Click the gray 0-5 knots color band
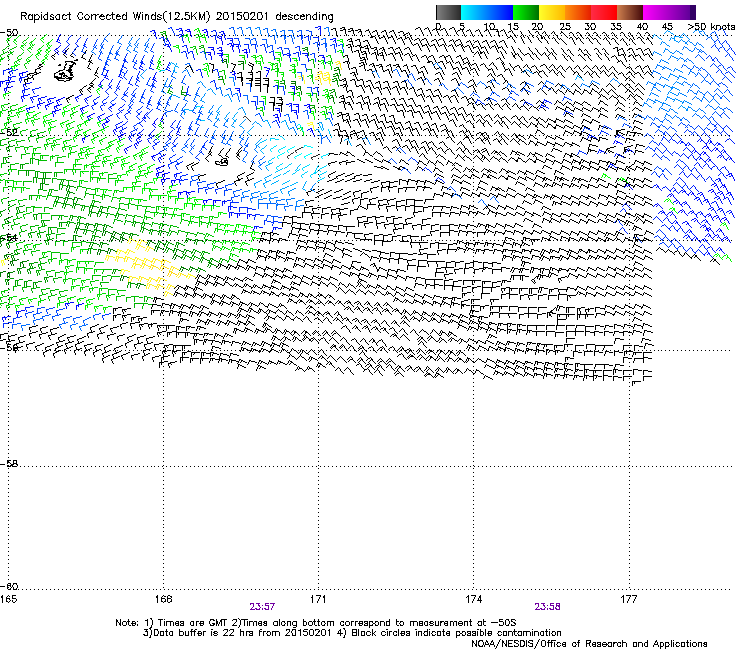The height and width of the screenshot is (650, 740). point(448,12)
